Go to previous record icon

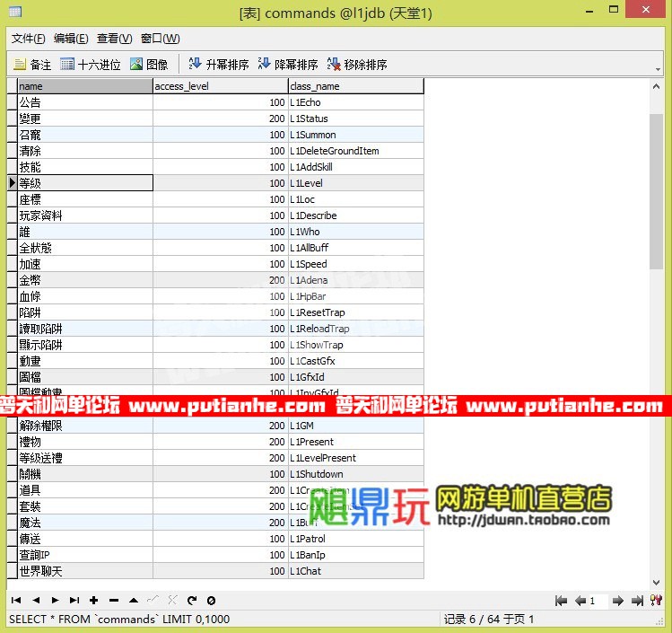coord(36,601)
